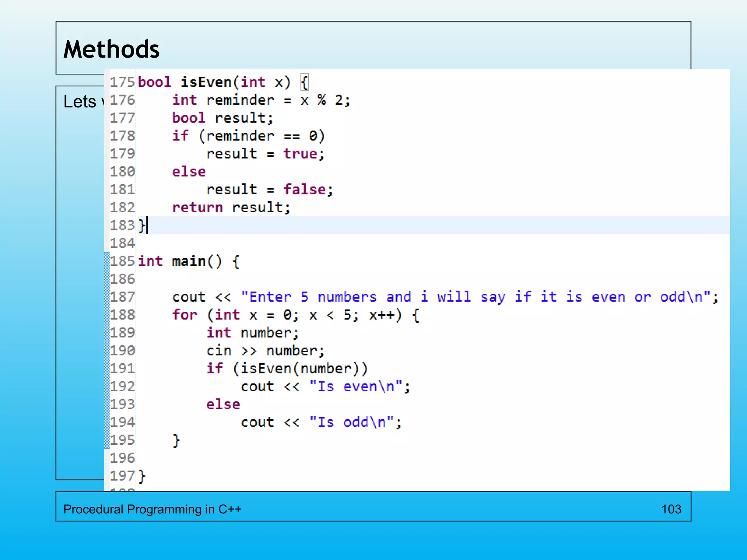Click the footer 'Procedural Programming in C++'
This screenshot has width=747, height=560.
[152, 509]
